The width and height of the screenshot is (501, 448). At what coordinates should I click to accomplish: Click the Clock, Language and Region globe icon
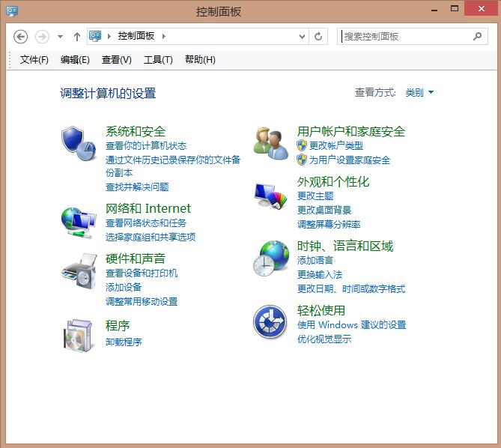tap(270, 258)
